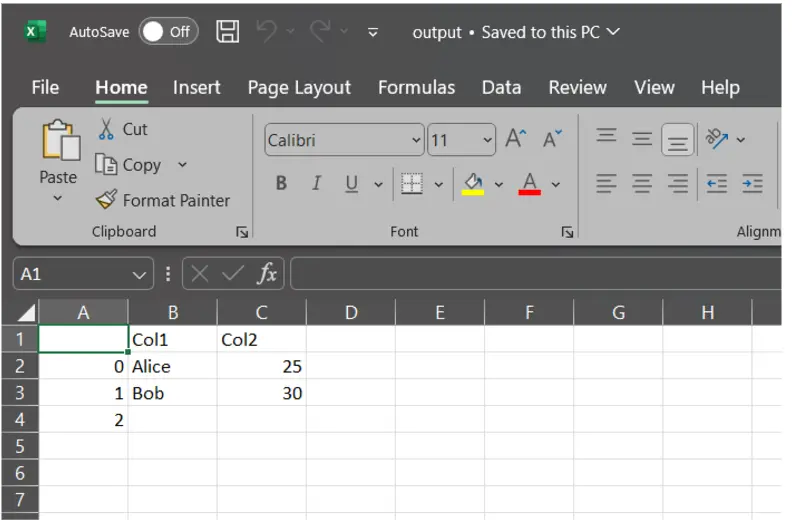Switch to the Data tab
The width and height of the screenshot is (792, 520).
click(x=501, y=87)
